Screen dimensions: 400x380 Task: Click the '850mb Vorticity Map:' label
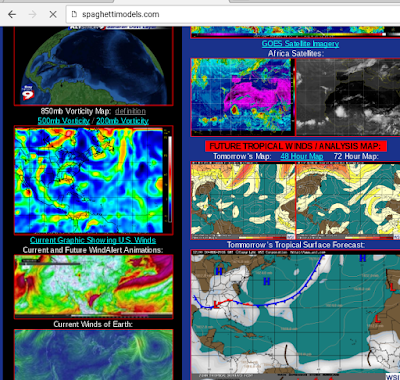[x=76, y=111]
